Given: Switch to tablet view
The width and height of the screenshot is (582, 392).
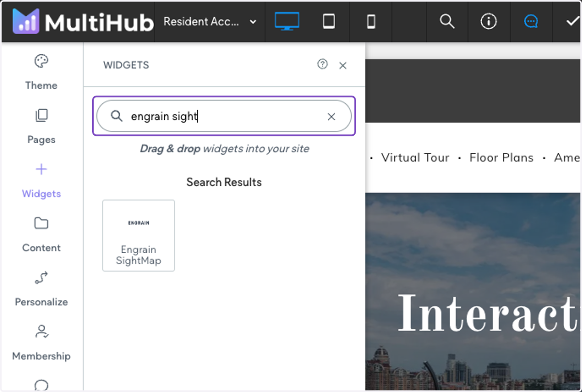Looking at the screenshot, I should click(329, 22).
